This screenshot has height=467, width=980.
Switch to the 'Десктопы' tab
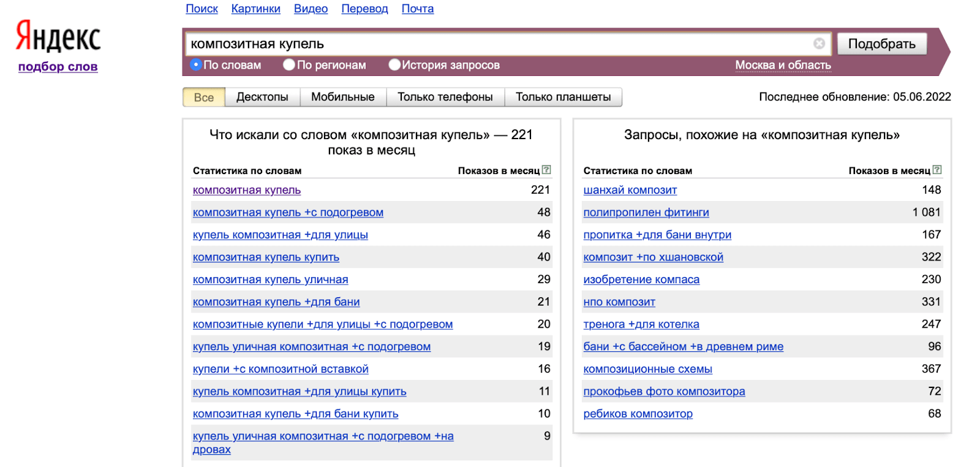(x=262, y=97)
